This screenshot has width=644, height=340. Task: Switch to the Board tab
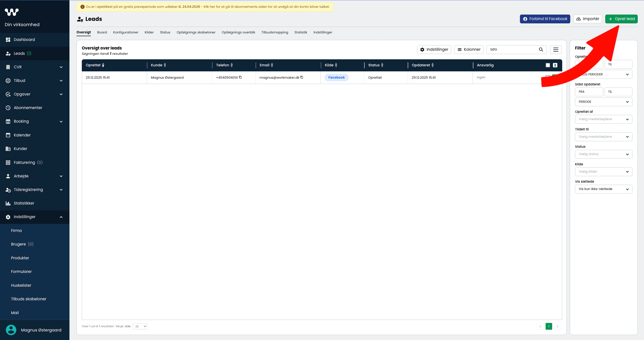coord(102,32)
